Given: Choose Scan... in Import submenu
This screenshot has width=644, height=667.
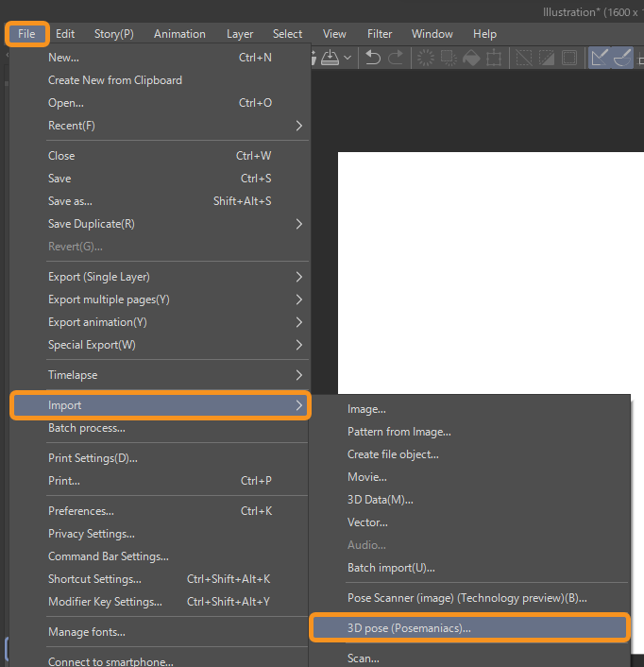Looking at the screenshot, I should click(470, 658).
